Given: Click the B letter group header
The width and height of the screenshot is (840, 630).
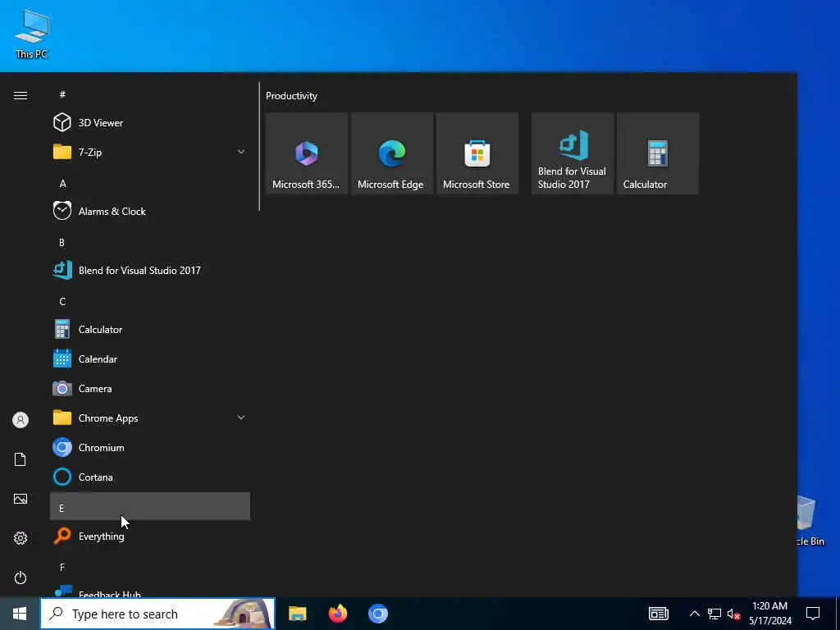Looking at the screenshot, I should 150,242.
